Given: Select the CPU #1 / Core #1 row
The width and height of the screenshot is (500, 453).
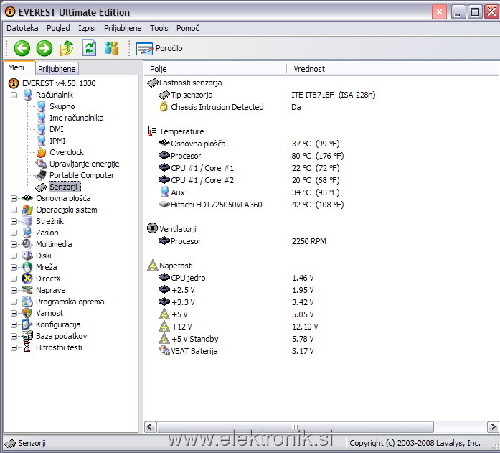Looking at the screenshot, I should 249,168.
